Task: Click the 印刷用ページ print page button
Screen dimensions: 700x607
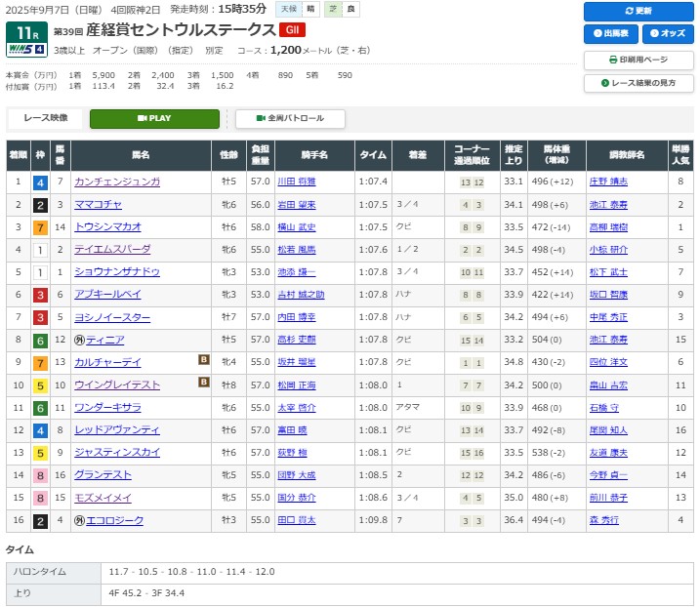Action: 638,60
